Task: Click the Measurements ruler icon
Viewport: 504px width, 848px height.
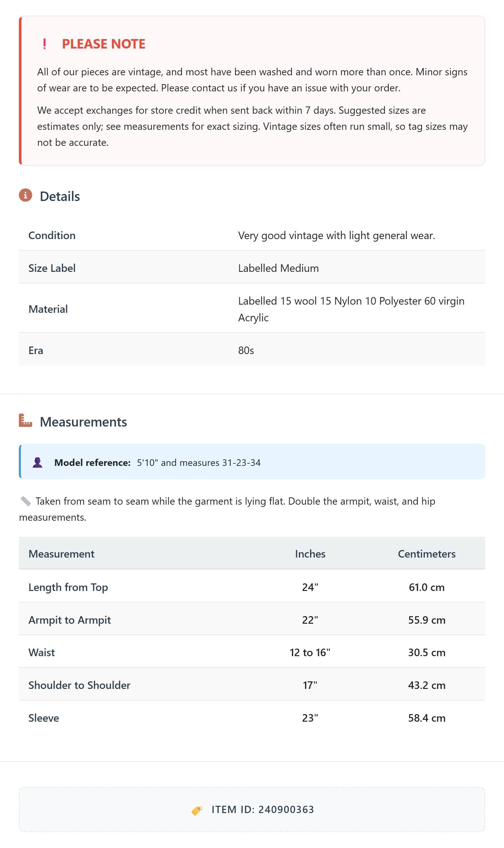Action: point(26,421)
